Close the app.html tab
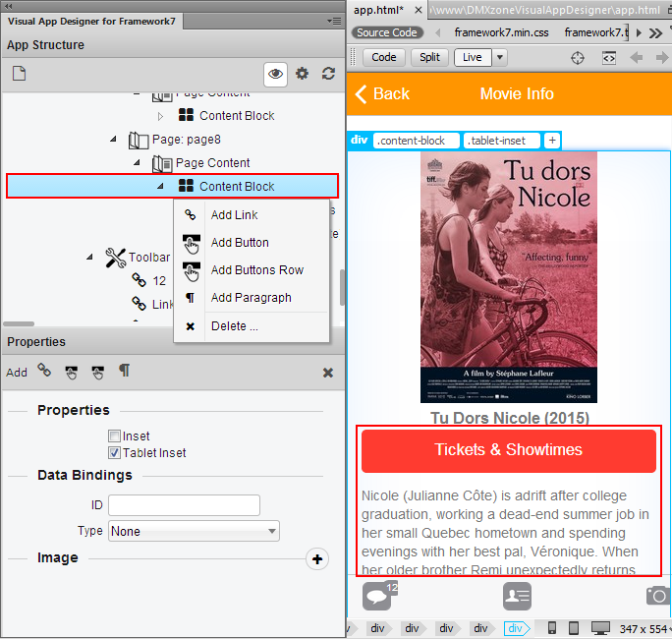Screen dimensions: 672x639 [x=419, y=10]
